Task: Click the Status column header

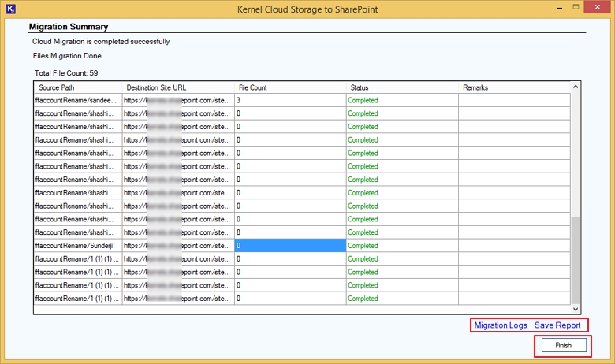Action: pyautogui.click(x=402, y=87)
